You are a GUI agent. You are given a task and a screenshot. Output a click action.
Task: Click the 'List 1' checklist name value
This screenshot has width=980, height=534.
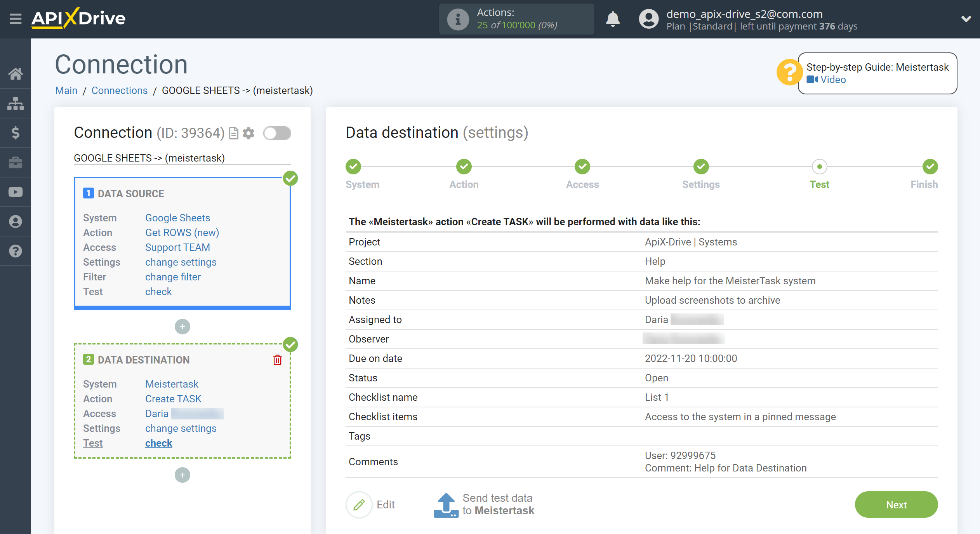[657, 397]
